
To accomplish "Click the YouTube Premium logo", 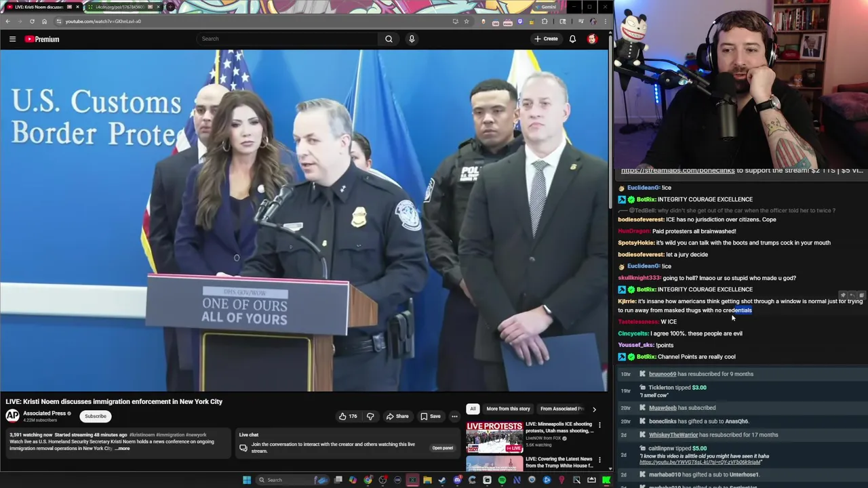I will coord(42,39).
